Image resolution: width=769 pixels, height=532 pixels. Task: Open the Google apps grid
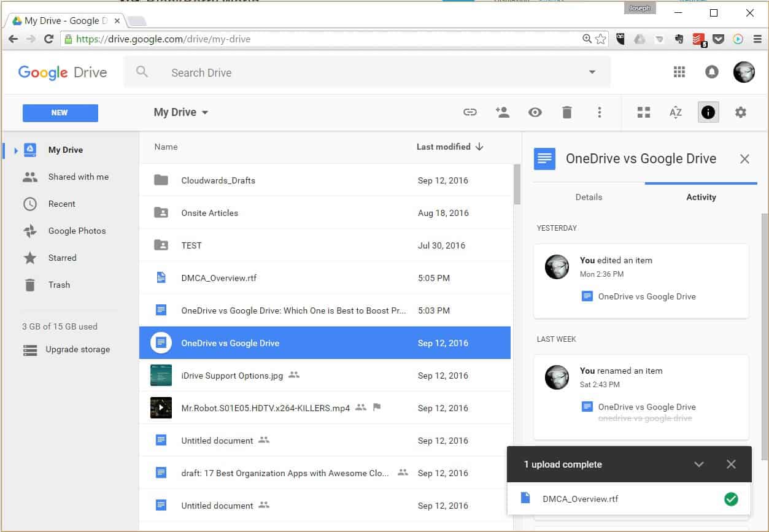point(679,72)
